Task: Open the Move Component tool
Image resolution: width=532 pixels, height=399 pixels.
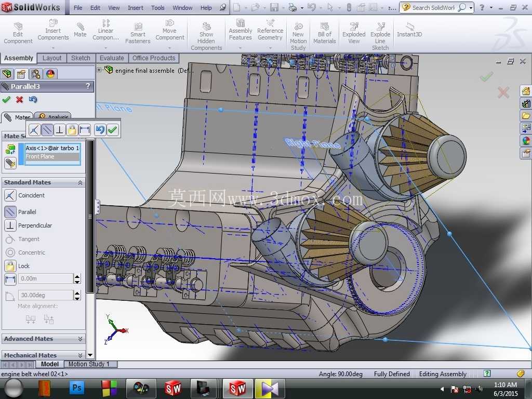Action: (x=170, y=30)
